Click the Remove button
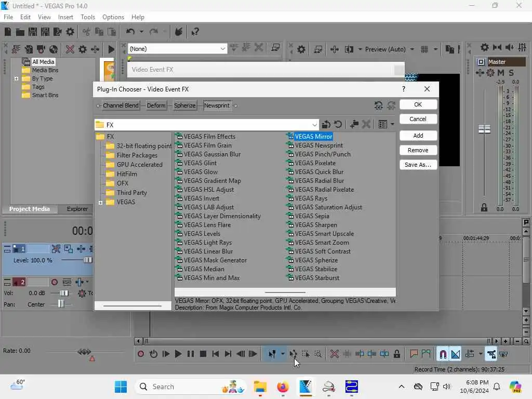This screenshot has width=532, height=399. pos(418,150)
